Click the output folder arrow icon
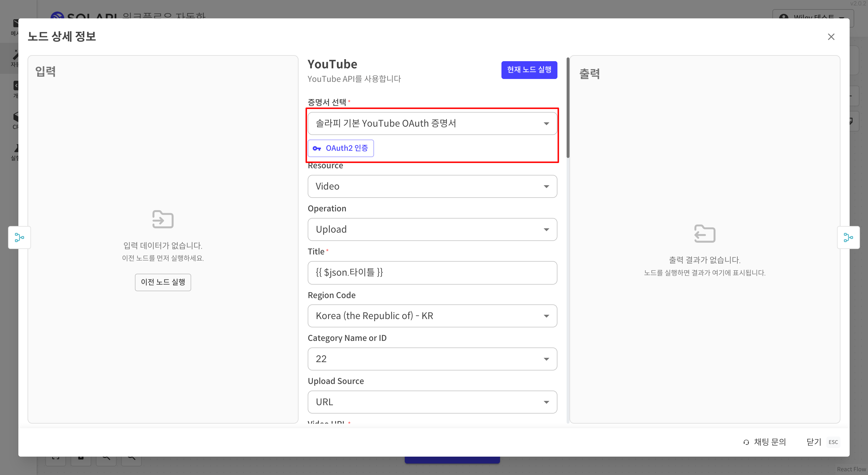This screenshot has width=868, height=475. [x=705, y=233]
